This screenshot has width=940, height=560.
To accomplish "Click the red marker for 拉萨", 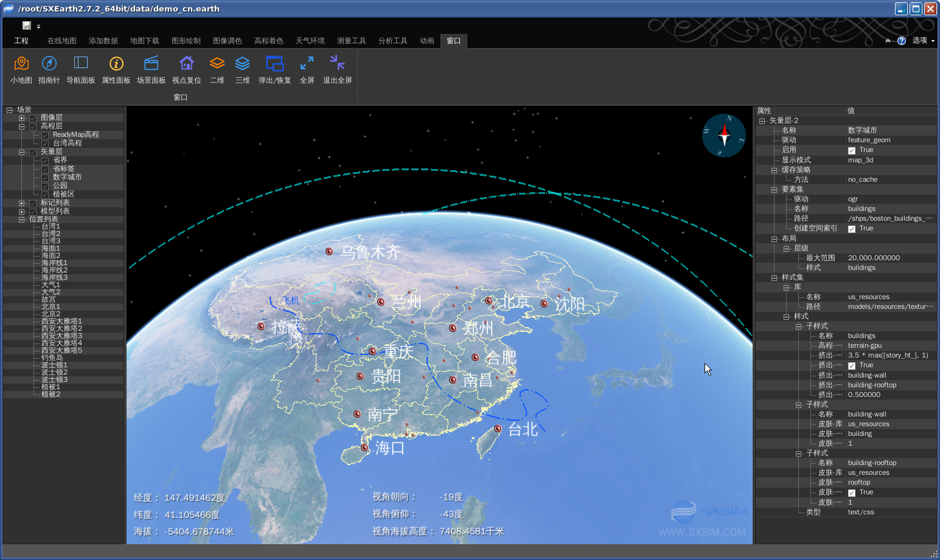I will (x=261, y=326).
